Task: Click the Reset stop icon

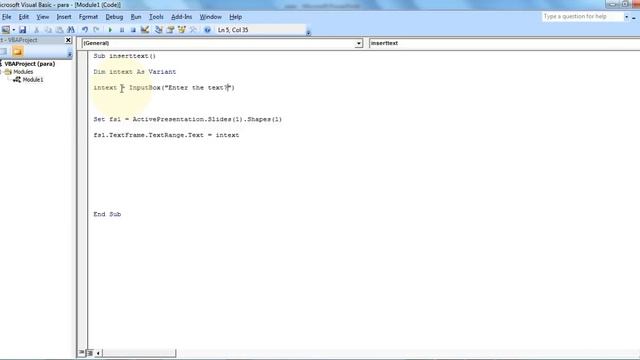Action: click(133, 30)
